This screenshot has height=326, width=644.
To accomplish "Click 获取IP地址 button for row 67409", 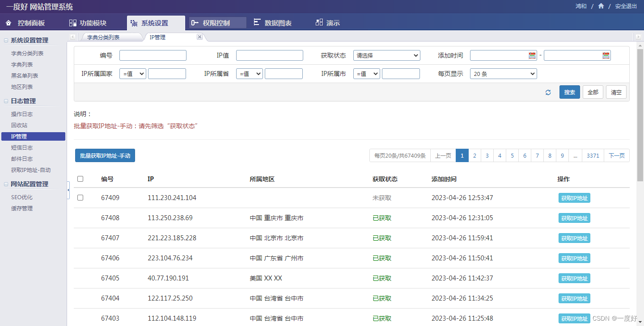I will click(x=574, y=198).
